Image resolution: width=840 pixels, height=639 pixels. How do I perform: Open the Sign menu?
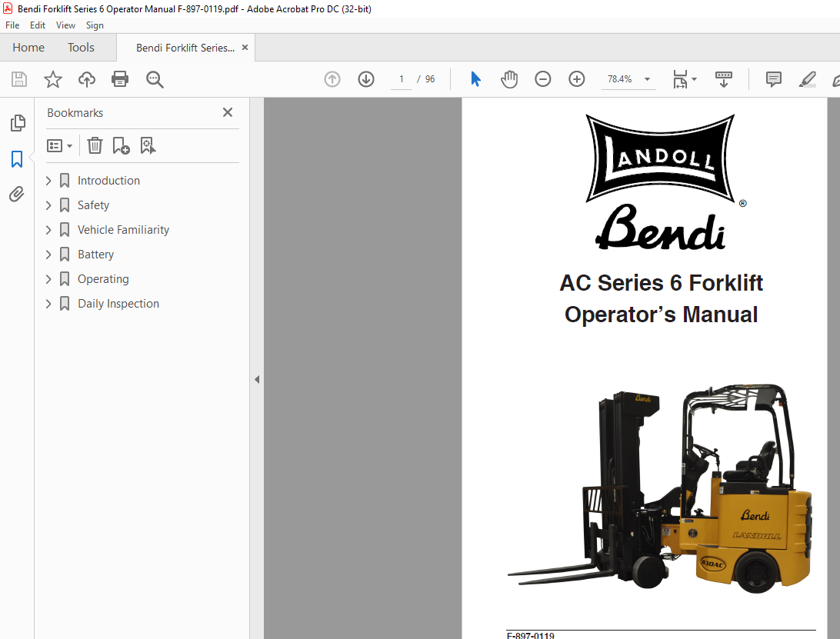pos(95,25)
